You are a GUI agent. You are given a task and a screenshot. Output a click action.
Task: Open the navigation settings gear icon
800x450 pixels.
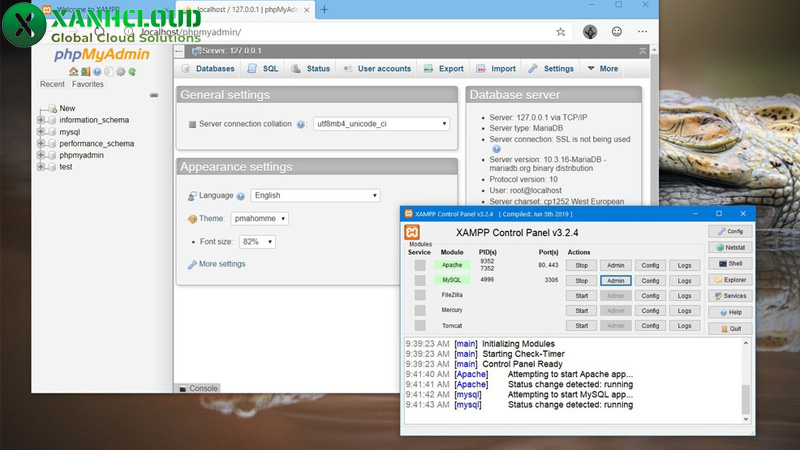tap(120, 71)
